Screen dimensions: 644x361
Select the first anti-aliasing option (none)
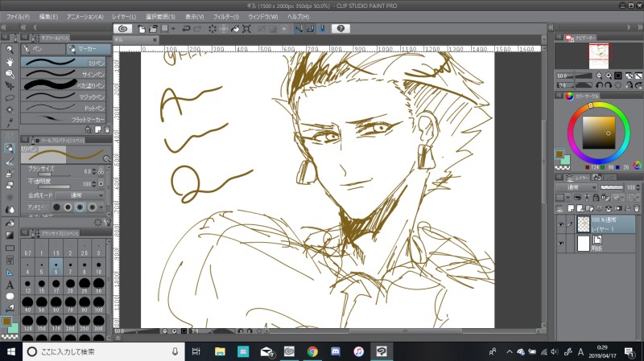(x=56, y=207)
